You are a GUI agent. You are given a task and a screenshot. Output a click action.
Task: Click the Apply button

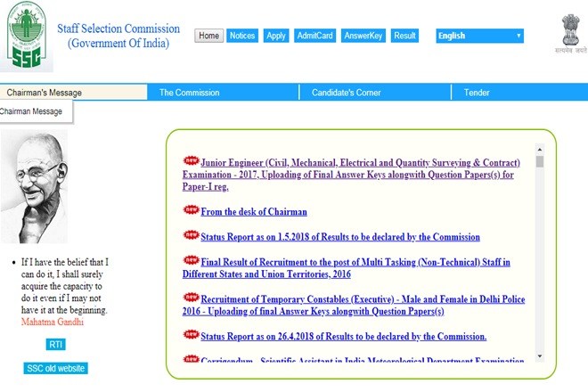point(276,36)
